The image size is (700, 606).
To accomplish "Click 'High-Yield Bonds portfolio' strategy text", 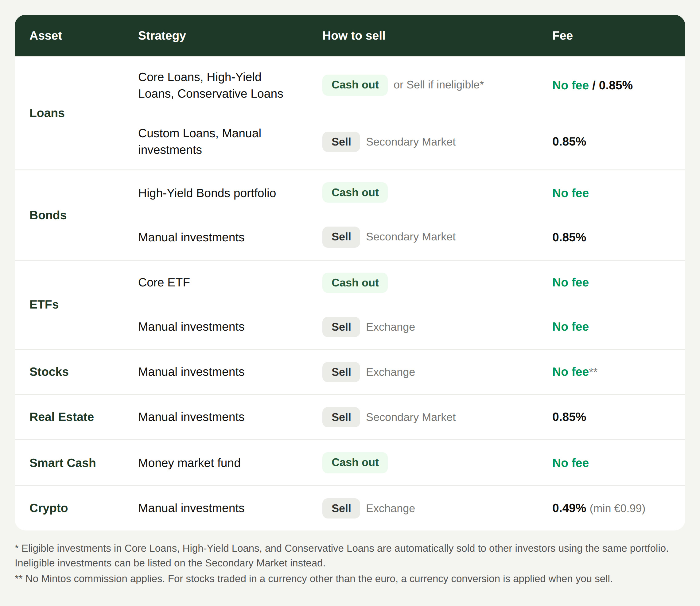I will tap(207, 193).
